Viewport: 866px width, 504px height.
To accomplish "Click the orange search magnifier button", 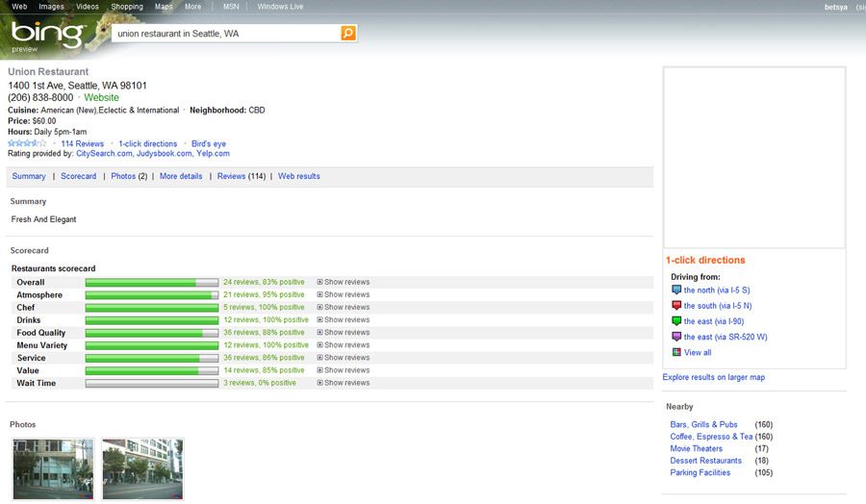I will pos(347,34).
